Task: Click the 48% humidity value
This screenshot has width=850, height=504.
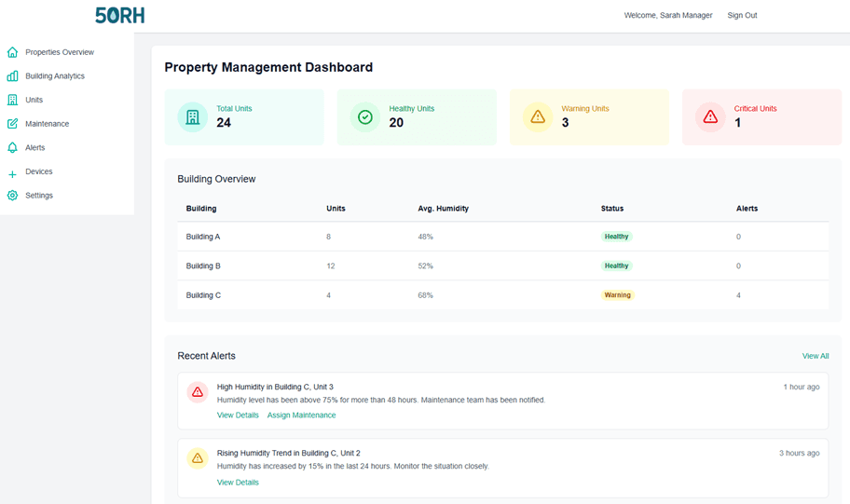Action: click(x=426, y=237)
